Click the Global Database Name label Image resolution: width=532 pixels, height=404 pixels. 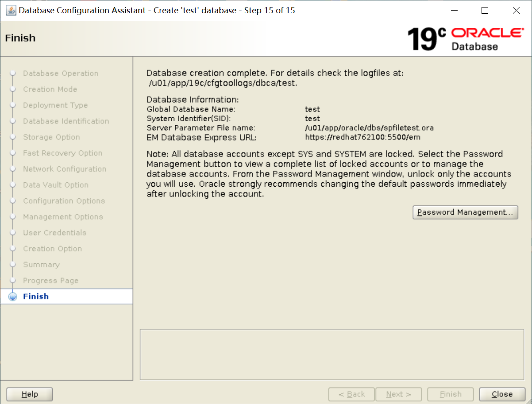point(191,109)
